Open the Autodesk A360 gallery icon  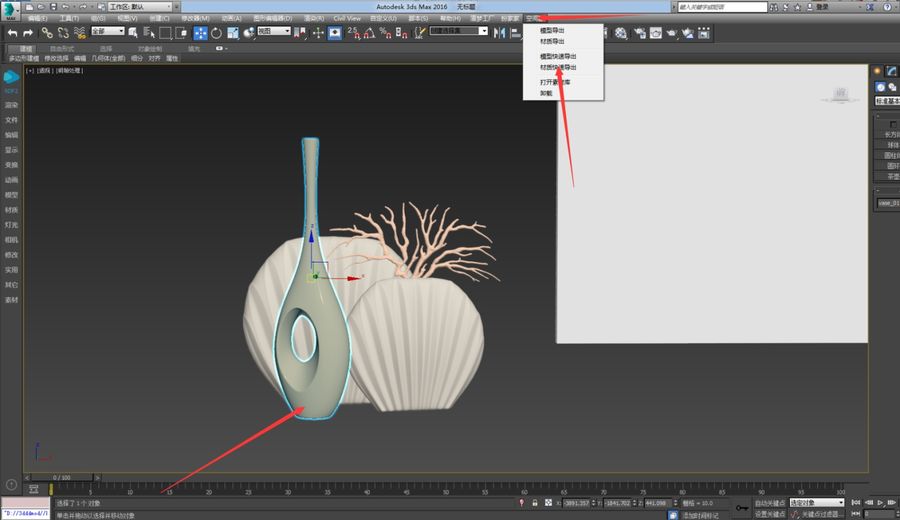coord(704,33)
